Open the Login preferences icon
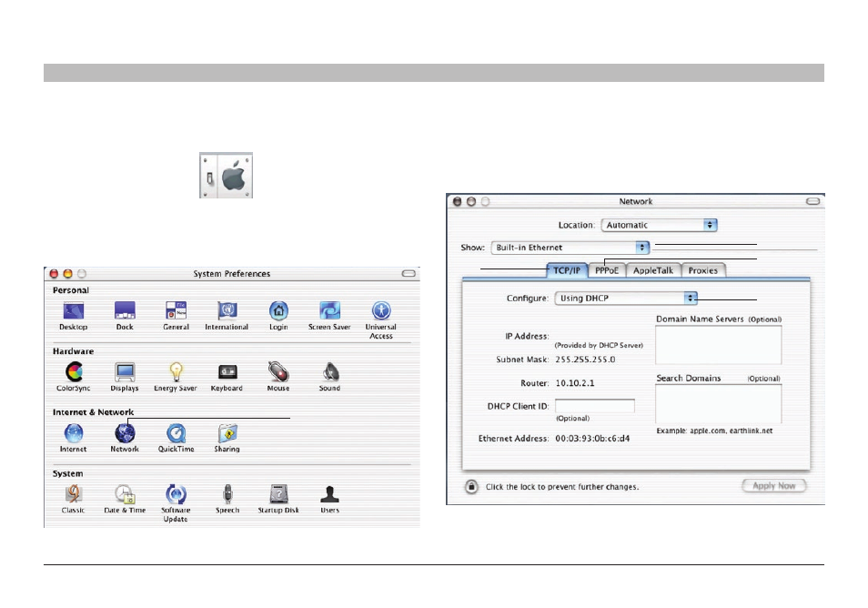The width and height of the screenshot is (868, 608). [278, 310]
